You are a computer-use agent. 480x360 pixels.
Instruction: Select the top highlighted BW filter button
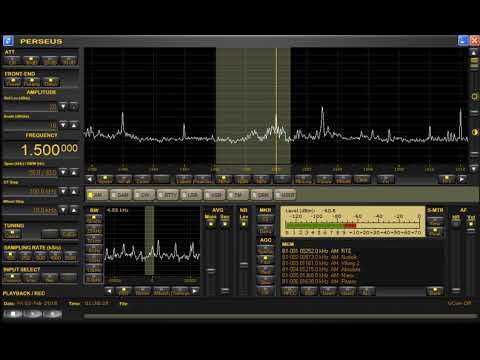point(94,219)
